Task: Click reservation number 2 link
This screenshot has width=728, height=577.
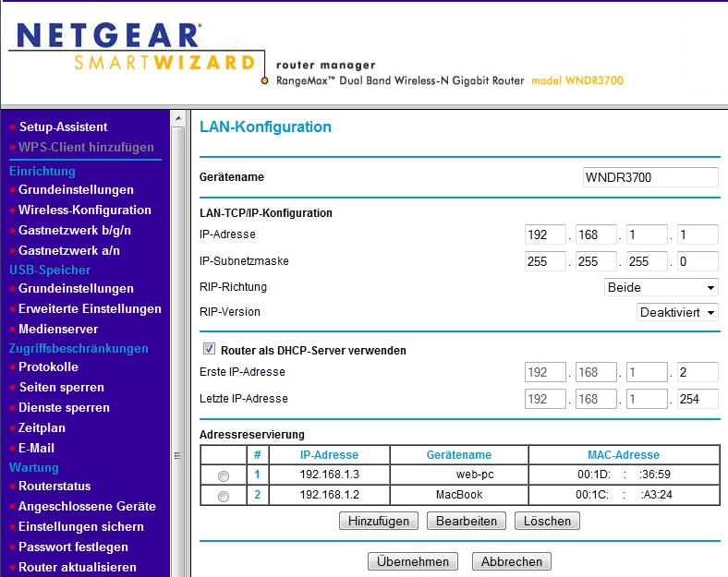Action: (x=257, y=495)
